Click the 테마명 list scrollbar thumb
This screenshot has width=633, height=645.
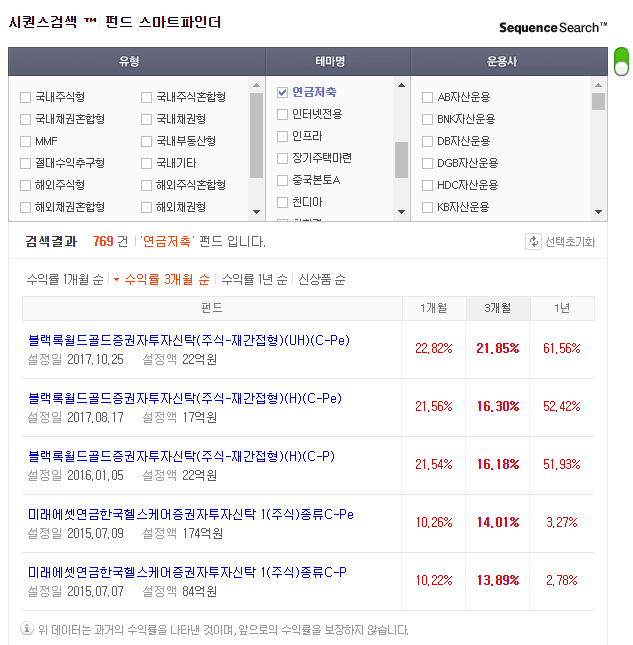(401, 160)
